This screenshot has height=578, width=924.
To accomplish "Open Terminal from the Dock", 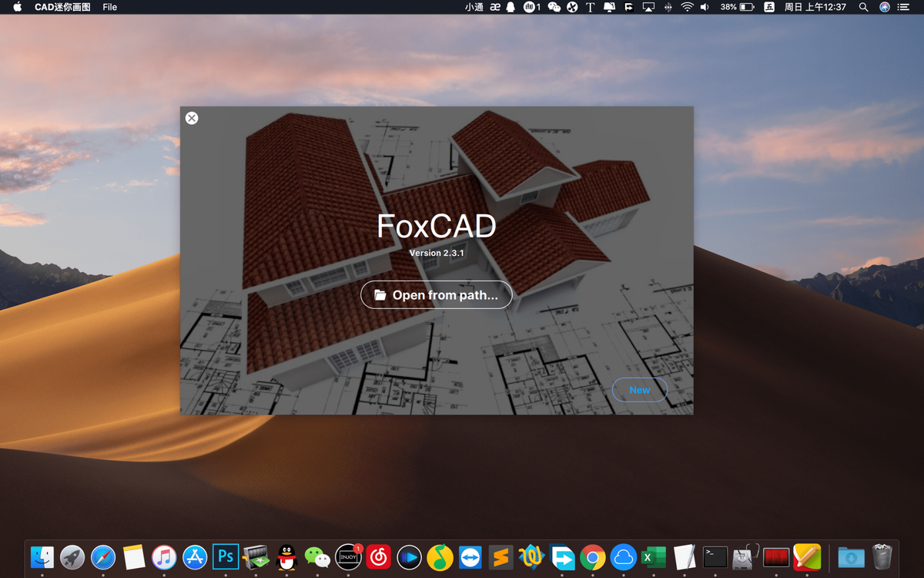I will tap(715, 556).
